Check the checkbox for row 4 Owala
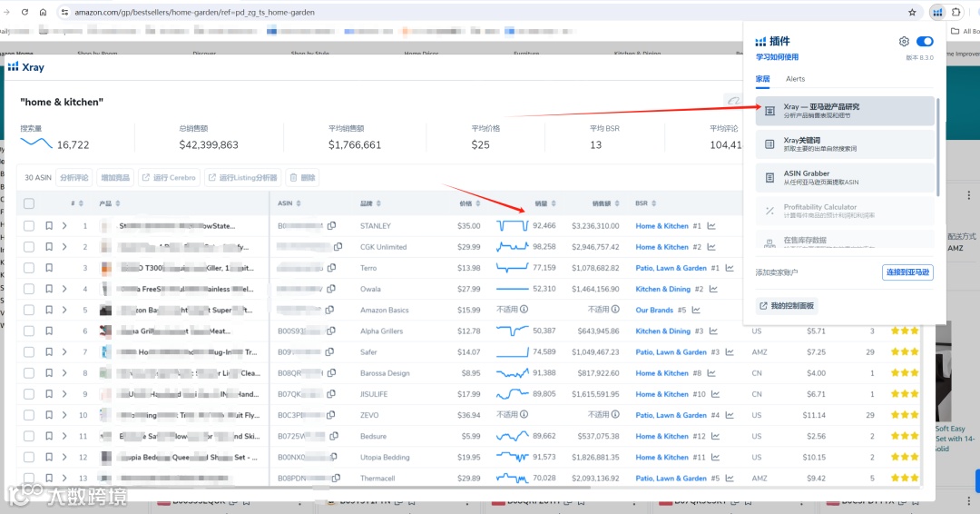Image resolution: width=980 pixels, height=514 pixels. [x=29, y=289]
